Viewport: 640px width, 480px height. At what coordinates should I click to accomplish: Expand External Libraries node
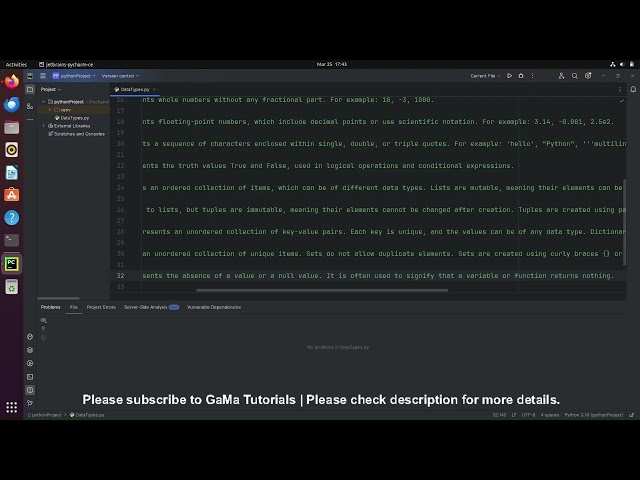[x=44, y=126]
